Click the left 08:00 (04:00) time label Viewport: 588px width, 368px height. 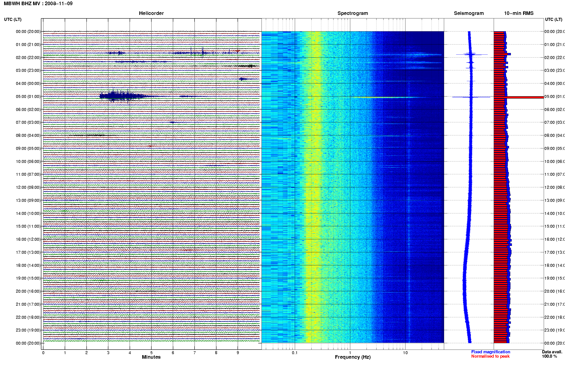[x=28, y=135]
